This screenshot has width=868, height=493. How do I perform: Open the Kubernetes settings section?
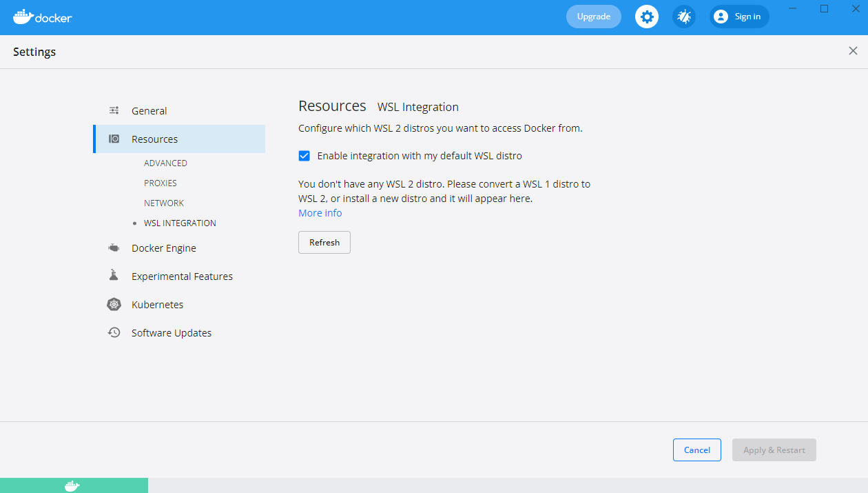click(179, 304)
